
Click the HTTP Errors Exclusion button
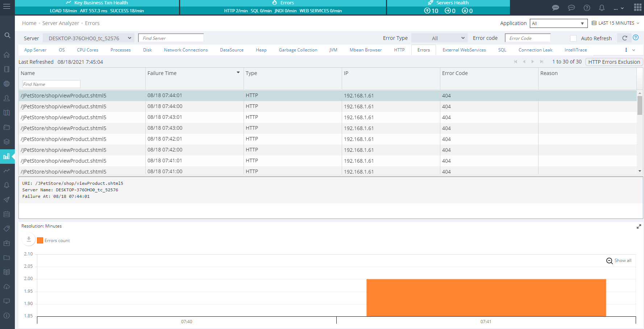614,62
